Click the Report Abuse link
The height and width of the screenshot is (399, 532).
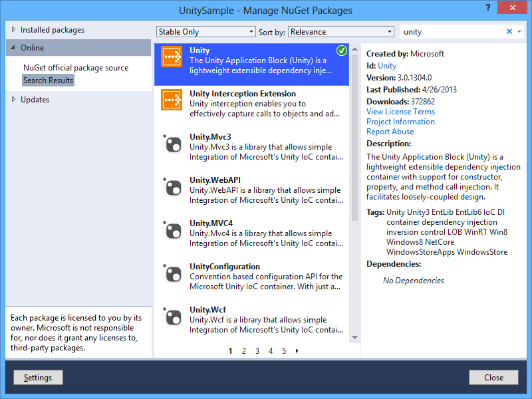click(x=390, y=132)
